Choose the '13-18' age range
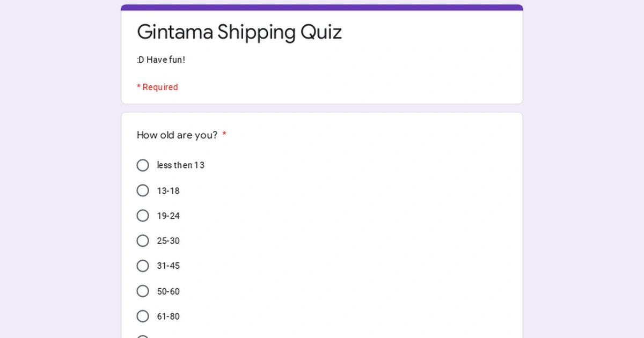This screenshot has width=644, height=338. 143,190
